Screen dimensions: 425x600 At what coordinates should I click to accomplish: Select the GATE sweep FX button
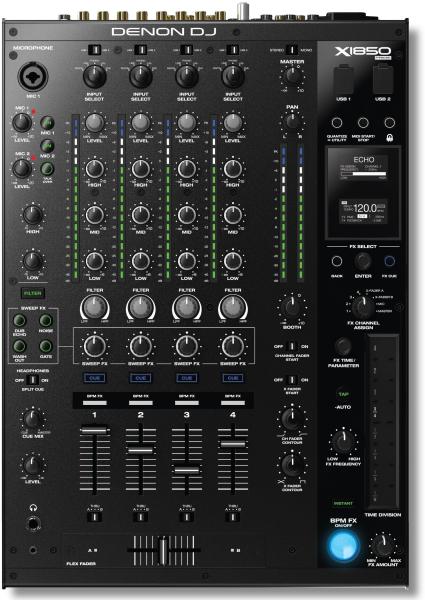pos(46,346)
